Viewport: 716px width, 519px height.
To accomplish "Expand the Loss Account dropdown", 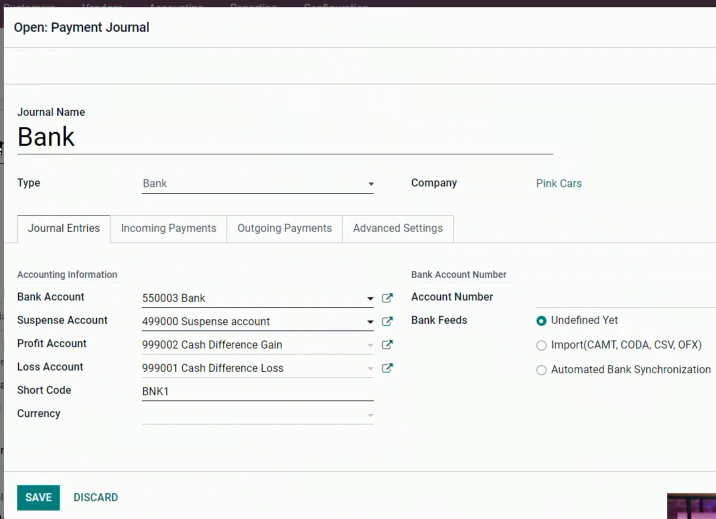I will click(370, 368).
